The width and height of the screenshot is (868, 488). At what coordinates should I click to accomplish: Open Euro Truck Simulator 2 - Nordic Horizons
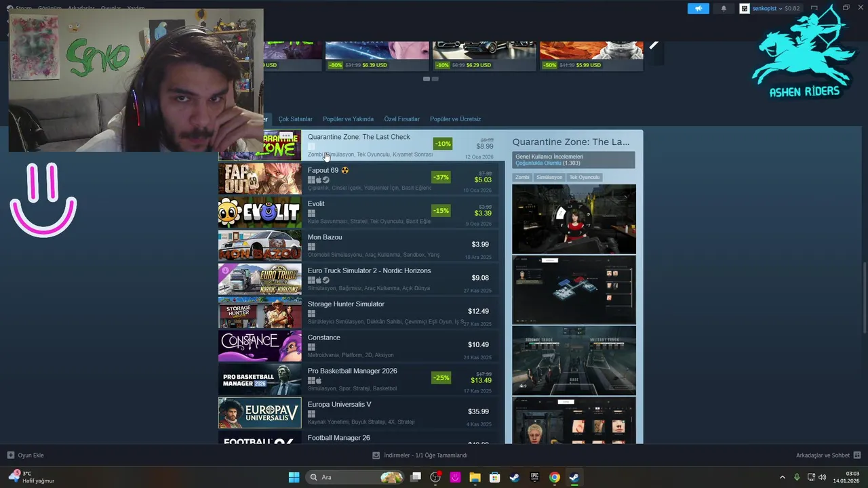(x=358, y=279)
